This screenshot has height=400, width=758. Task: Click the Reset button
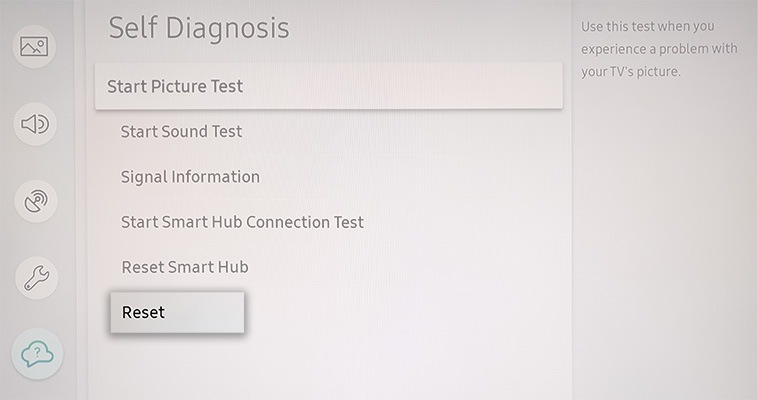tap(177, 312)
